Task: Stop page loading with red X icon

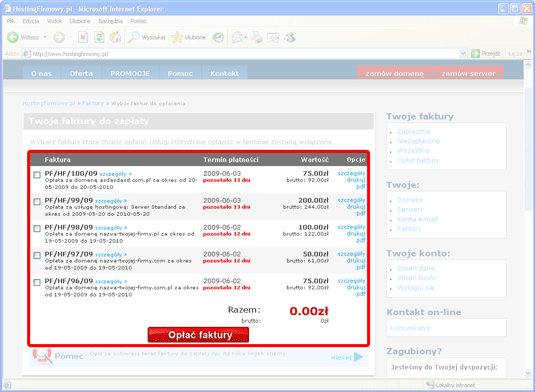Action: click(83, 37)
